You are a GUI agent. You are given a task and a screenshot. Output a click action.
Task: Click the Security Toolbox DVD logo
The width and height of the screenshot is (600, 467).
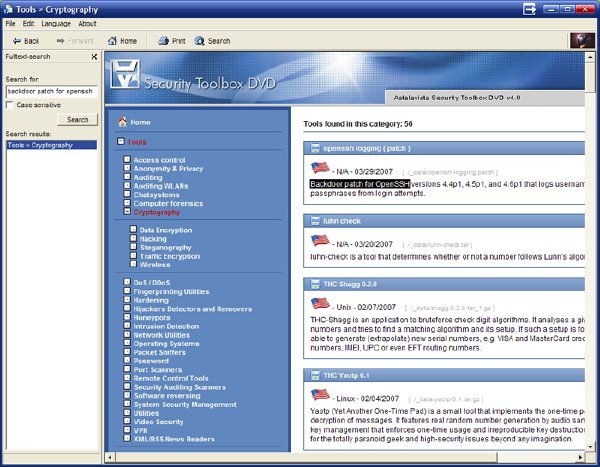coord(125,74)
